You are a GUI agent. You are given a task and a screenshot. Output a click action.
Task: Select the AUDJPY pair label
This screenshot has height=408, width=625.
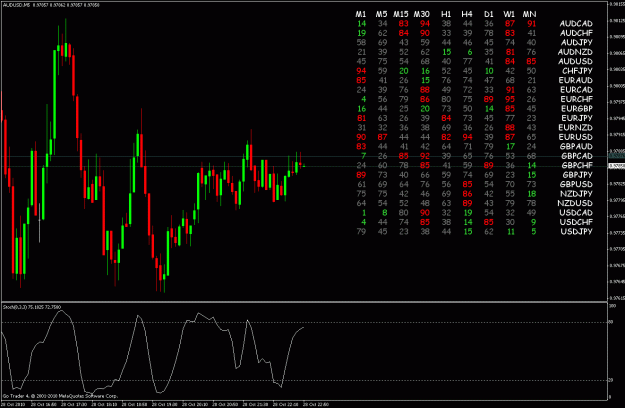click(577, 43)
